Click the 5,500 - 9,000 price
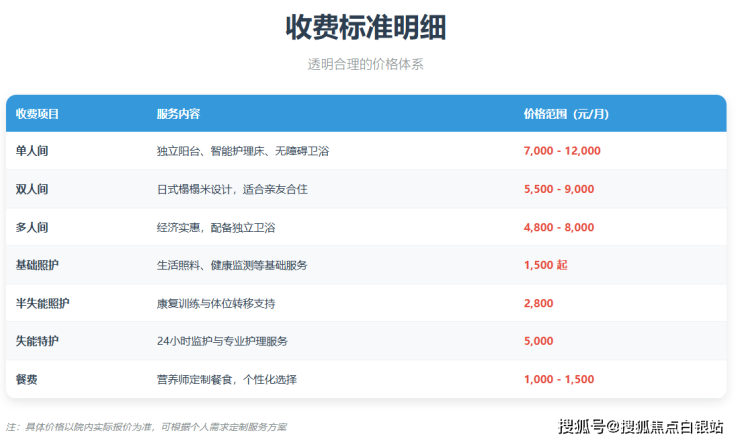 [558, 189]
